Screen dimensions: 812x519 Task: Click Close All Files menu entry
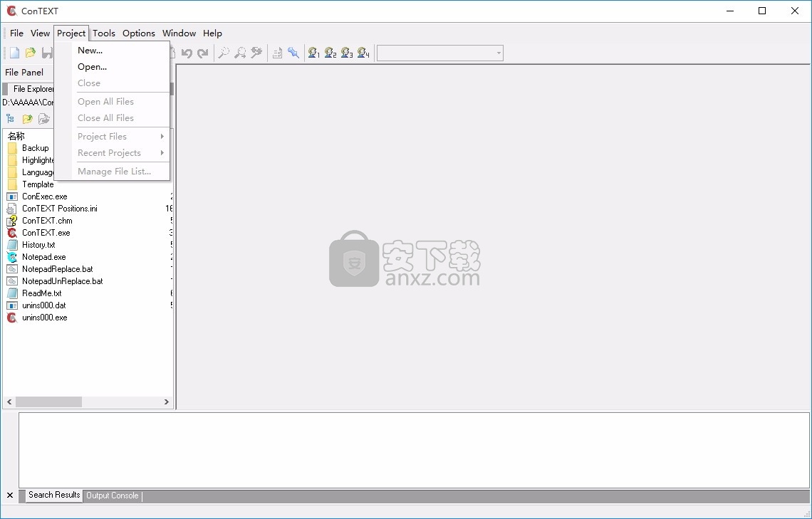pyautogui.click(x=112, y=118)
